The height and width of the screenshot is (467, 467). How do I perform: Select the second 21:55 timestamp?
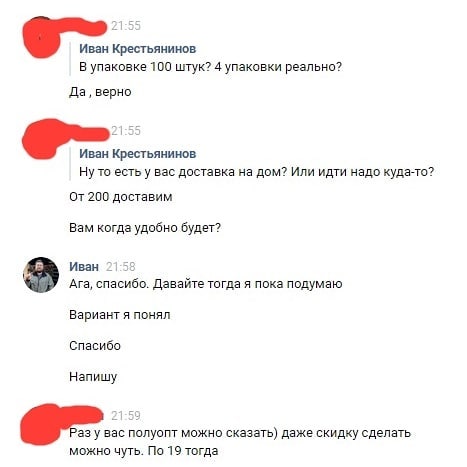click(x=126, y=131)
